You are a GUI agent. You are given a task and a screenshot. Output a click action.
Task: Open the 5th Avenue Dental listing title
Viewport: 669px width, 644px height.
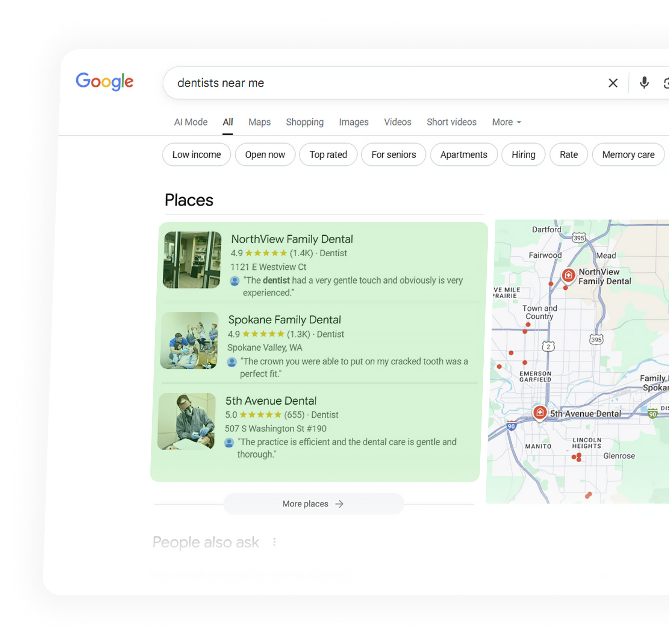click(x=271, y=401)
